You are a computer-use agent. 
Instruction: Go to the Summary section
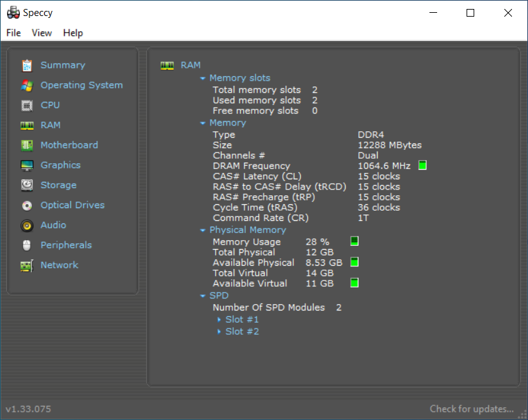point(63,65)
